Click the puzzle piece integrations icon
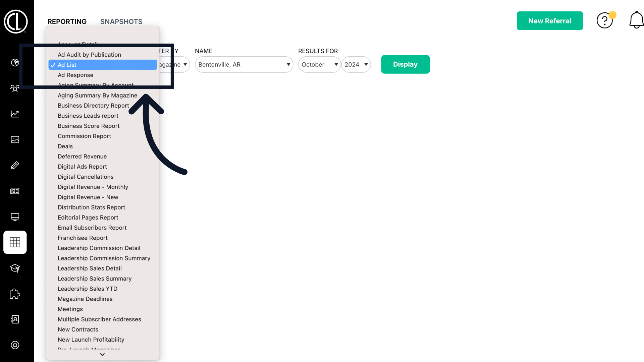 pyautogui.click(x=15, y=294)
